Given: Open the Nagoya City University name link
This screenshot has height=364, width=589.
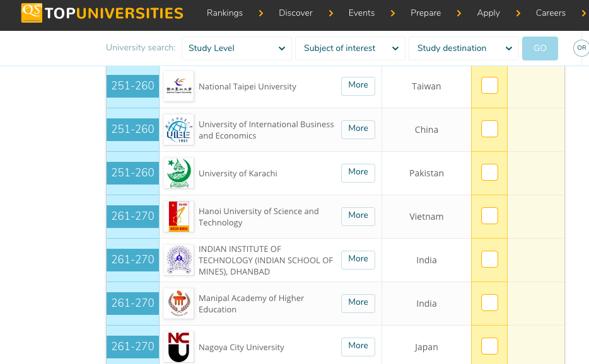Looking at the screenshot, I should (241, 348).
